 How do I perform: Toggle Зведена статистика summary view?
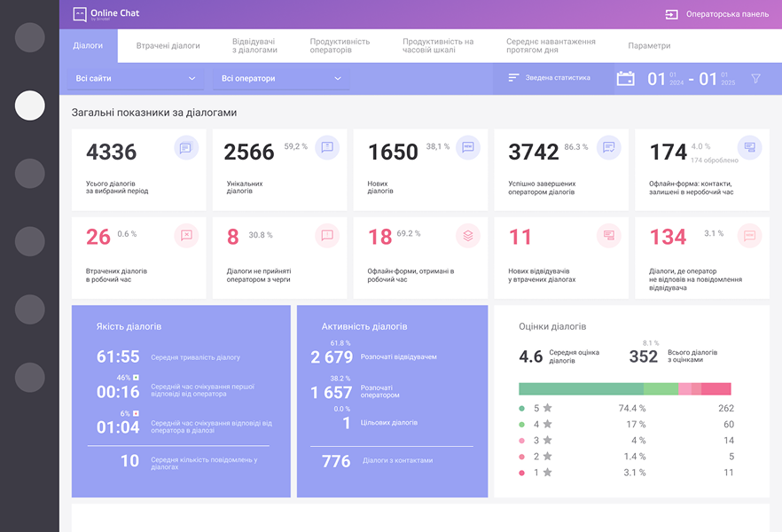(549, 78)
